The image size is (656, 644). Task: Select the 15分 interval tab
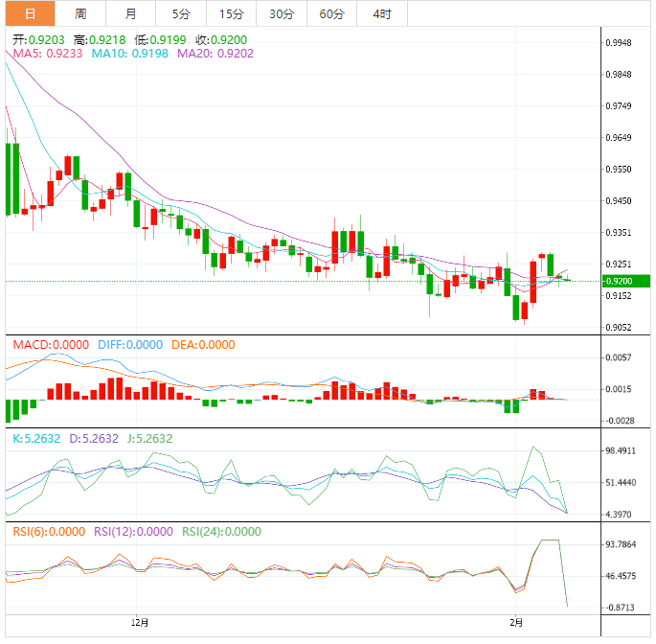click(231, 13)
